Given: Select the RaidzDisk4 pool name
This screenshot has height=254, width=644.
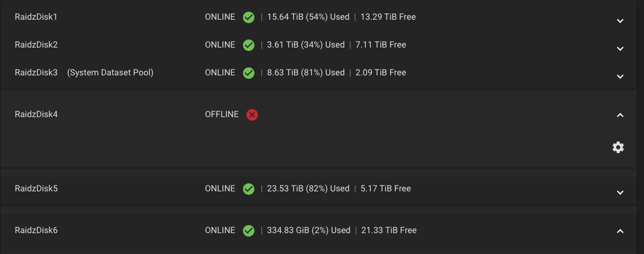Looking at the screenshot, I should point(36,114).
